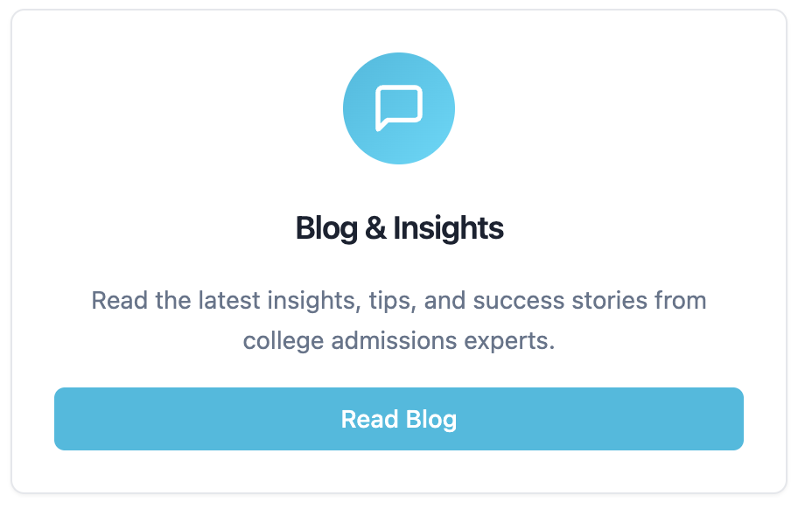Image resolution: width=812 pixels, height=523 pixels.
Task: Click the word "Blog" in the heading
Action: 326,228
